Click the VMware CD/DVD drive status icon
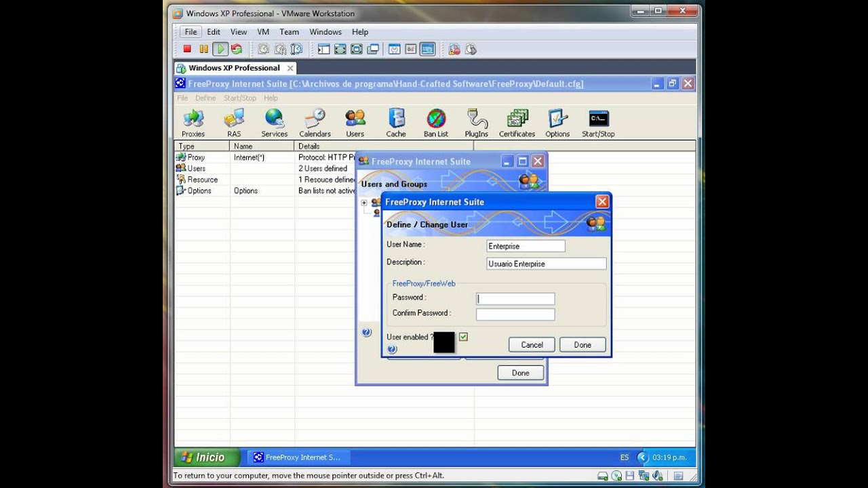The height and width of the screenshot is (488, 868). (616, 476)
